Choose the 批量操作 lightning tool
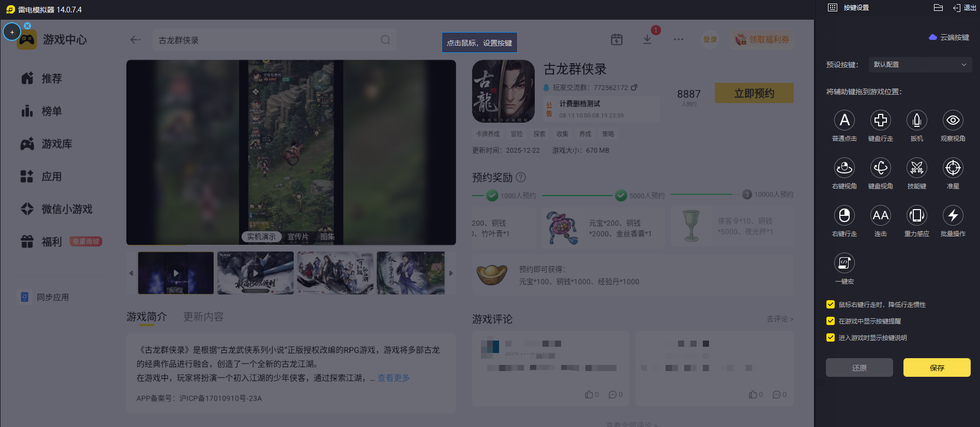This screenshot has height=427, width=980. tap(953, 215)
